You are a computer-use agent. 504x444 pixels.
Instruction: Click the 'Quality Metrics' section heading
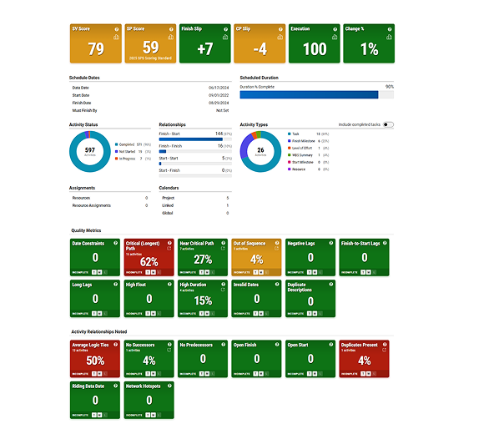pos(86,230)
